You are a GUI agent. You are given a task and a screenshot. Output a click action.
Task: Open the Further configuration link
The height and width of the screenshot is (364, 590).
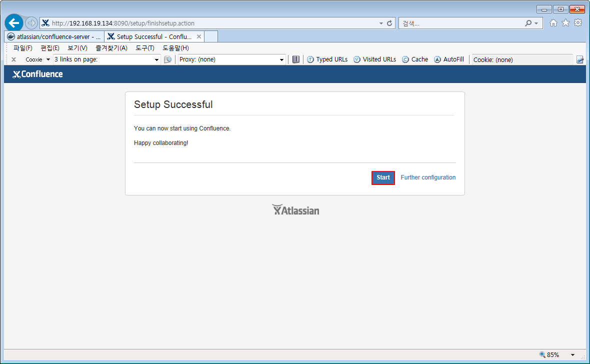coord(428,177)
